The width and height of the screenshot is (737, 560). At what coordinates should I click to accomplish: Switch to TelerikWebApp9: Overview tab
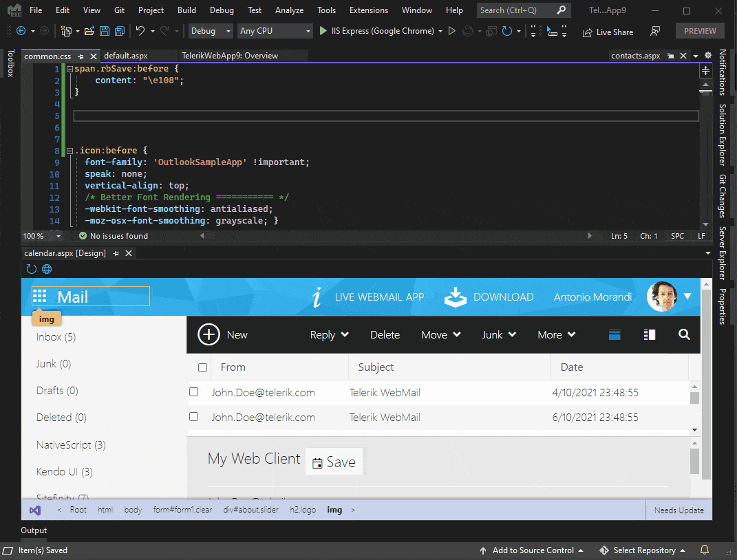click(230, 56)
